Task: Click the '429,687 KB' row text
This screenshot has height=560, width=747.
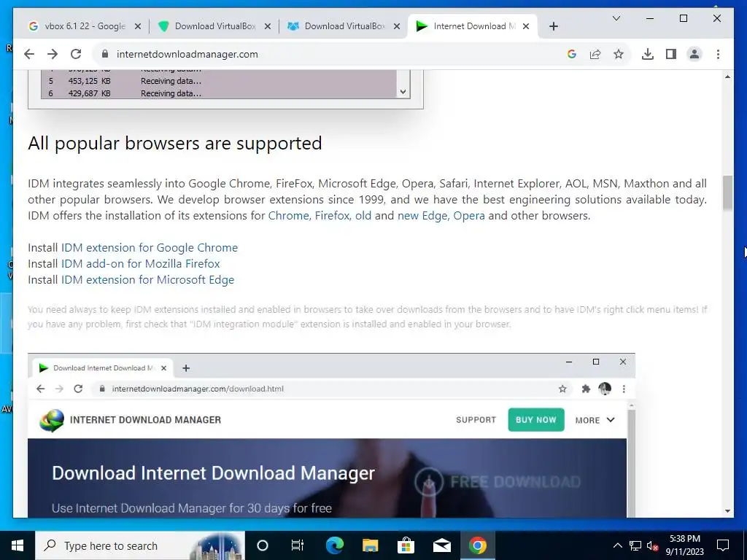Action: point(89,93)
